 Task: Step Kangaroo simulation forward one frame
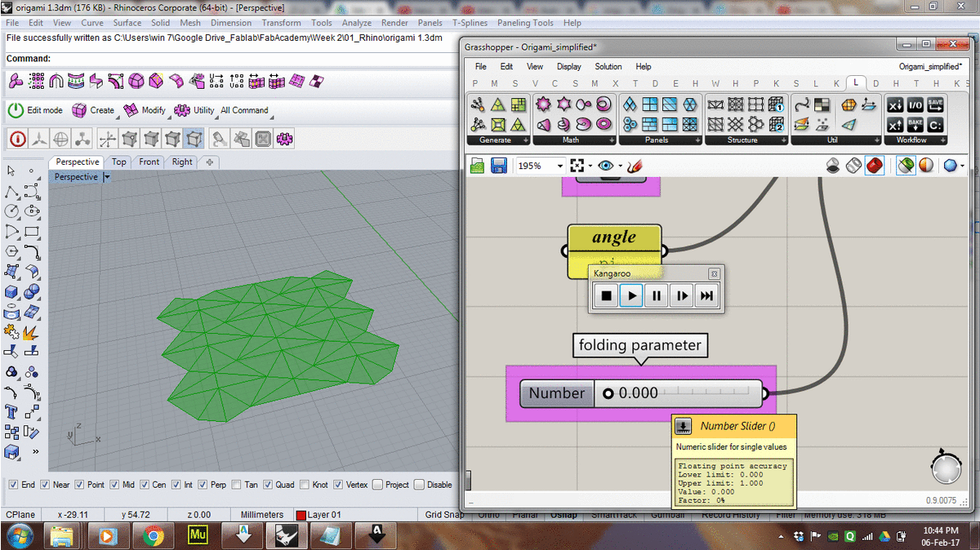[x=682, y=295]
